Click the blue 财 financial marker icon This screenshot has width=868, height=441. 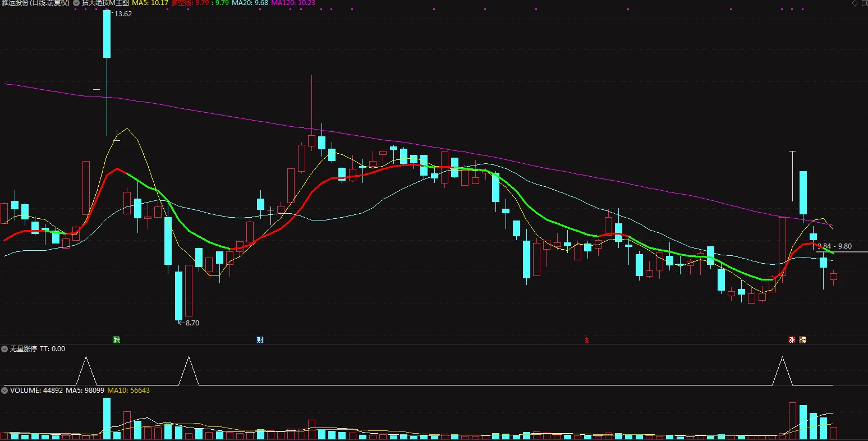260,339
